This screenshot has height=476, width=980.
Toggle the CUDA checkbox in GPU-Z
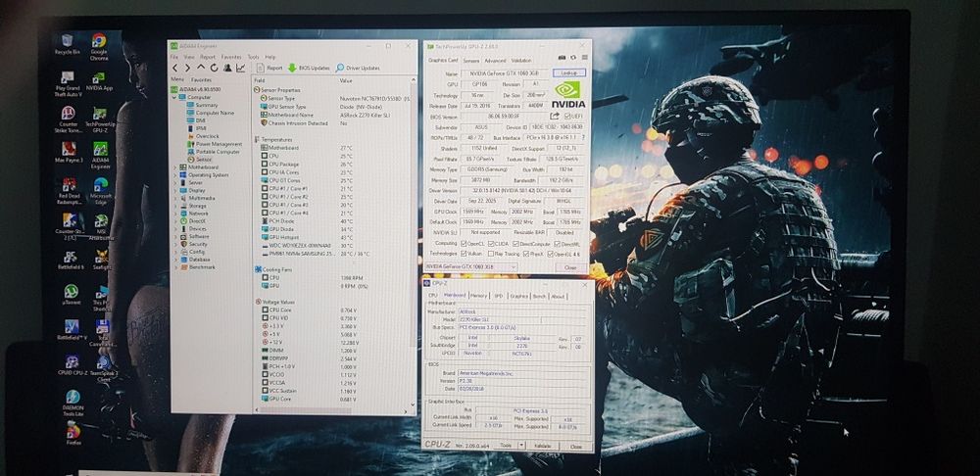point(491,243)
